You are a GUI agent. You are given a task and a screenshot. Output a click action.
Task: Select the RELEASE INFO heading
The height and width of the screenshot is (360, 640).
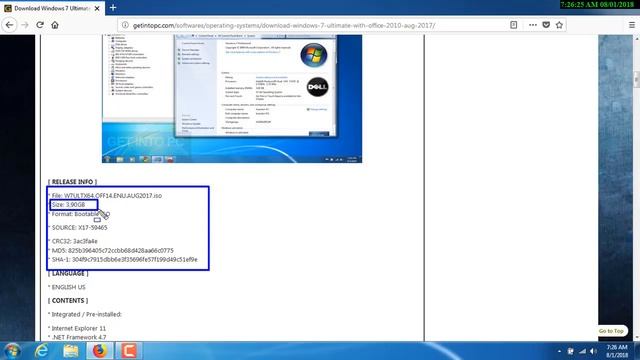coord(72,182)
